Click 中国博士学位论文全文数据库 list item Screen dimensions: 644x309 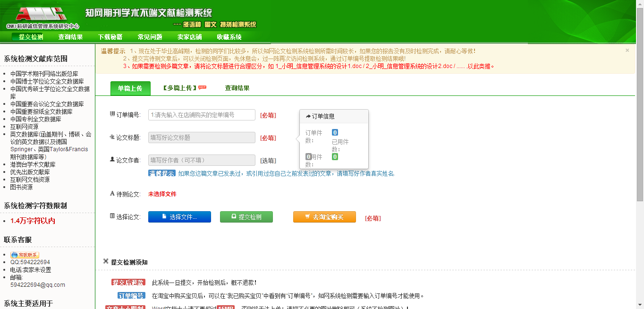tap(47, 82)
